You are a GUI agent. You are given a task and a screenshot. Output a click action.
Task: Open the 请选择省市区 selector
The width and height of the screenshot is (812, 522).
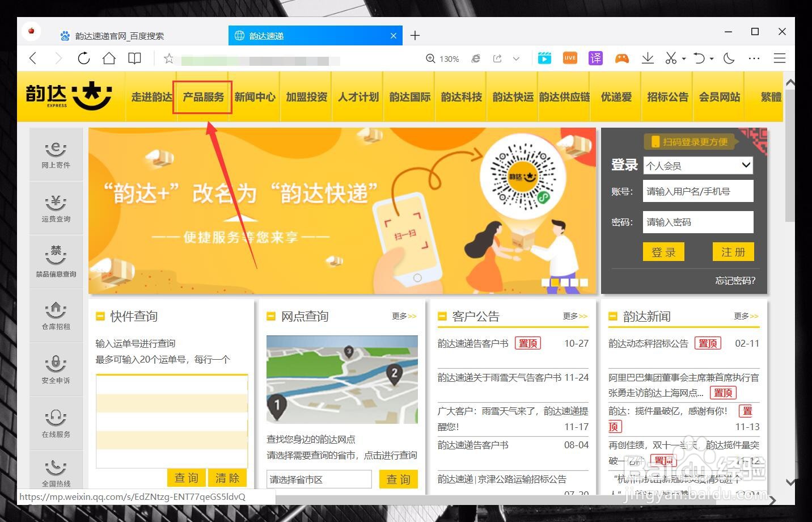coord(319,479)
